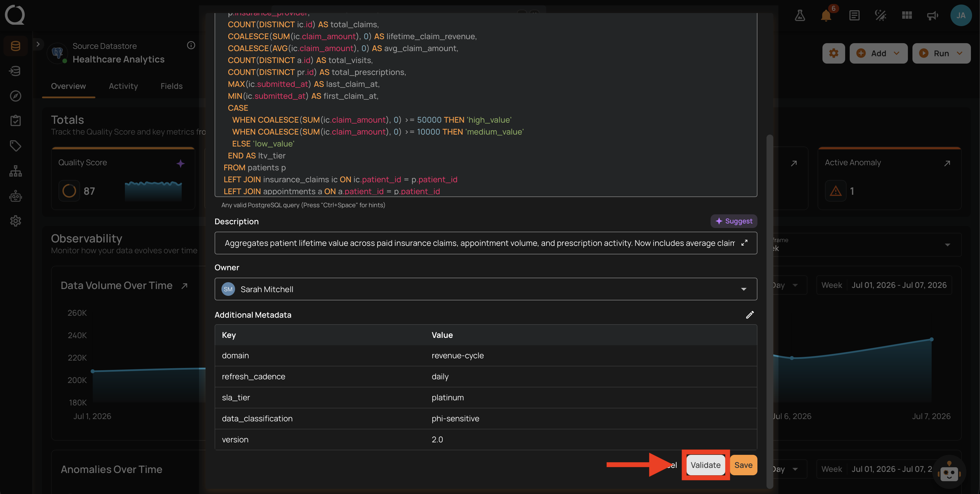Open the robot agent icon in sidebar

point(16,196)
